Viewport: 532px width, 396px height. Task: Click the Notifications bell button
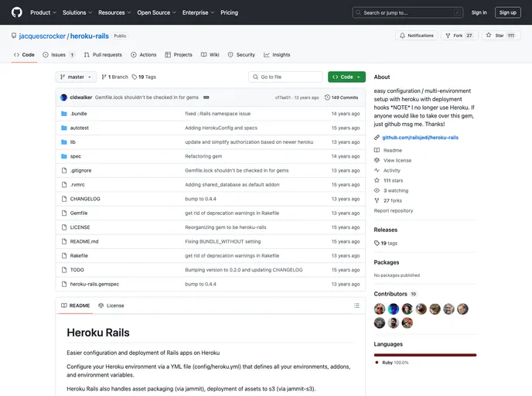point(416,36)
